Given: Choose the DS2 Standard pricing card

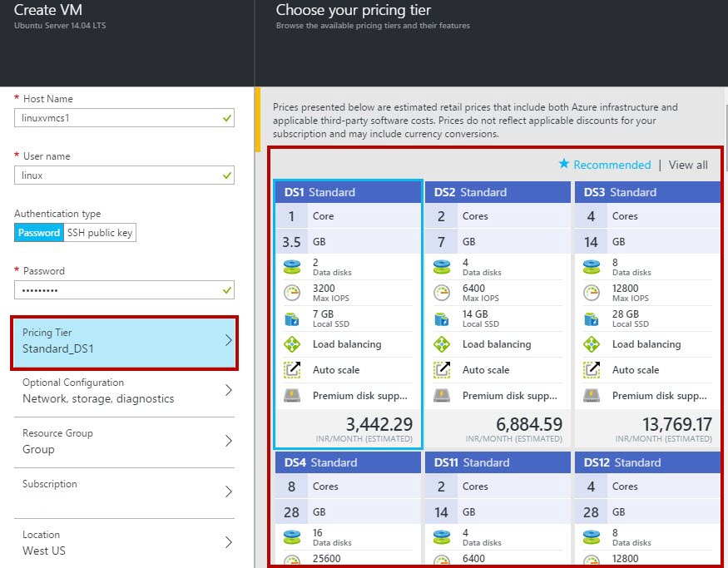Looking at the screenshot, I should [498, 315].
